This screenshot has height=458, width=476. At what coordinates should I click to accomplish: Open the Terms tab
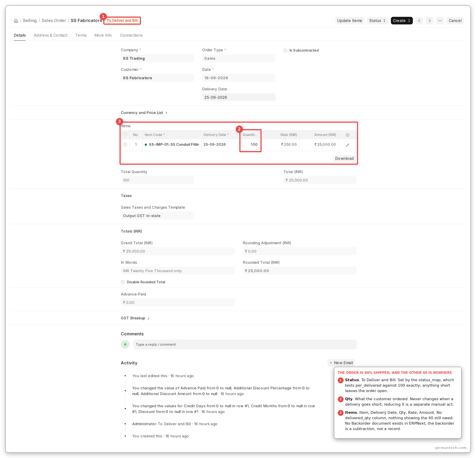(81, 35)
